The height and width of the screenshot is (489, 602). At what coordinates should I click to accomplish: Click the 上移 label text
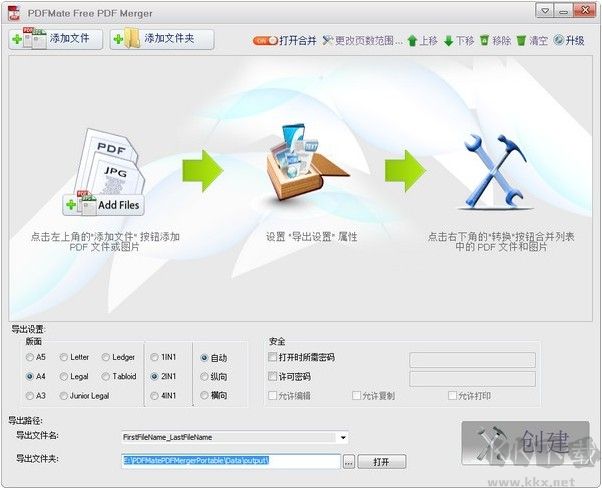click(x=428, y=41)
